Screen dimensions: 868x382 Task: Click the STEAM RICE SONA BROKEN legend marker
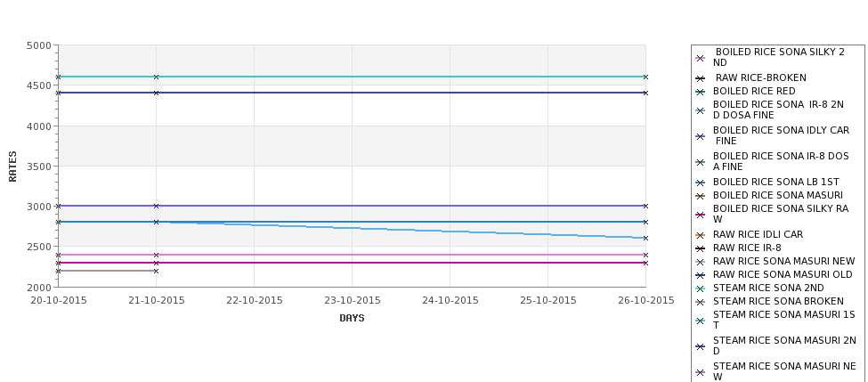pyautogui.click(x=701, y=302)
